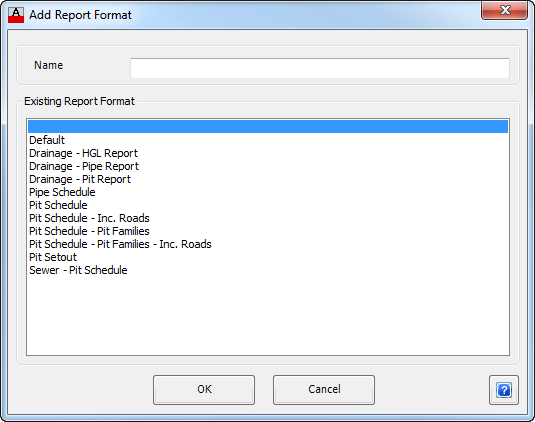Click the Cancel button
The image size is (535, 422).
pos(324,390)
